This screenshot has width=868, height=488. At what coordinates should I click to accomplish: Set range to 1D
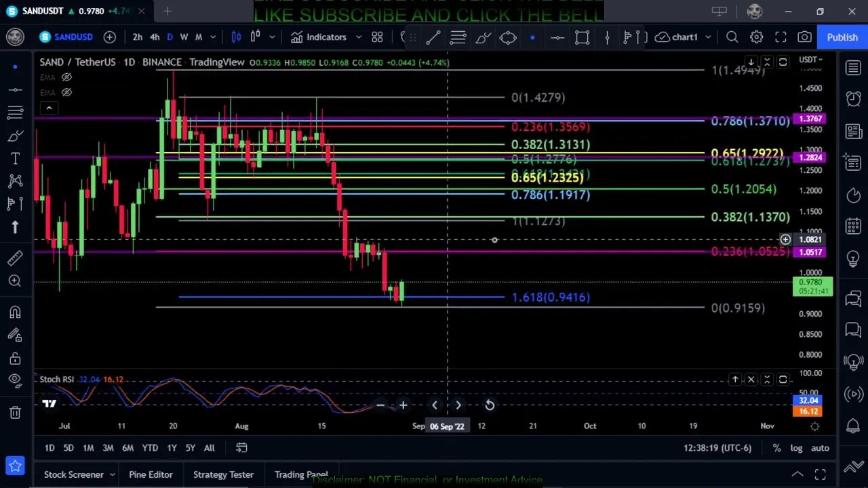(50, 448)
